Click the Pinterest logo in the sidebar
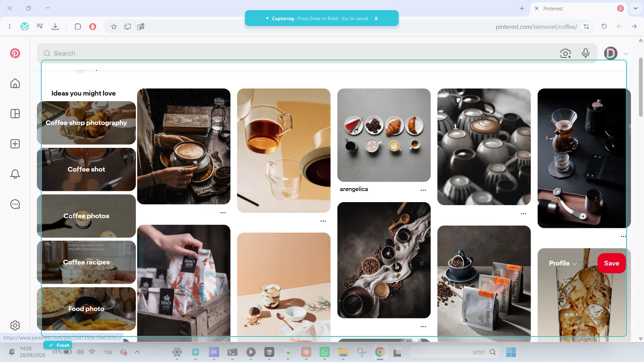The image size is (644, 362). [x=15, y=53]
